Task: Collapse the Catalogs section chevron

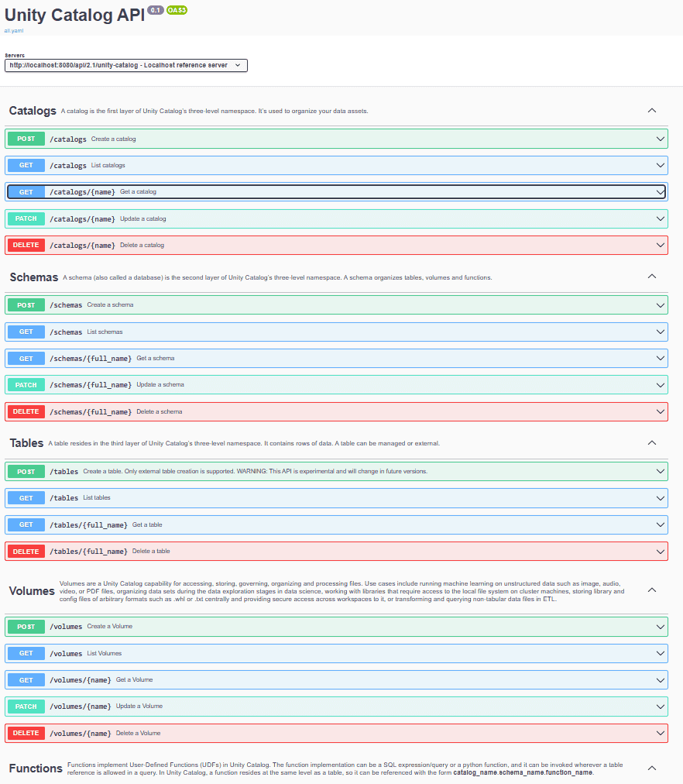Action: [651, 111]
